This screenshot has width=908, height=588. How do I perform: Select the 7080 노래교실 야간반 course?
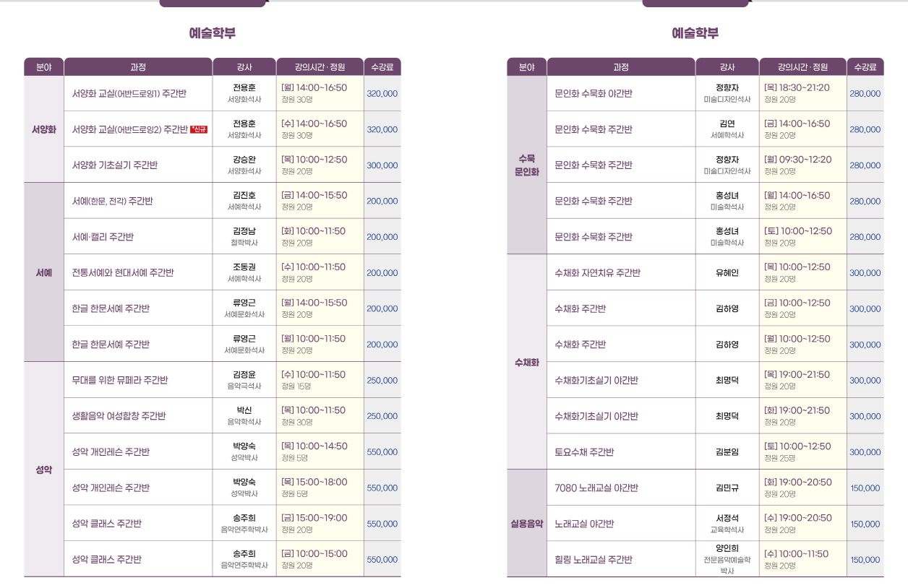(596, 488)
